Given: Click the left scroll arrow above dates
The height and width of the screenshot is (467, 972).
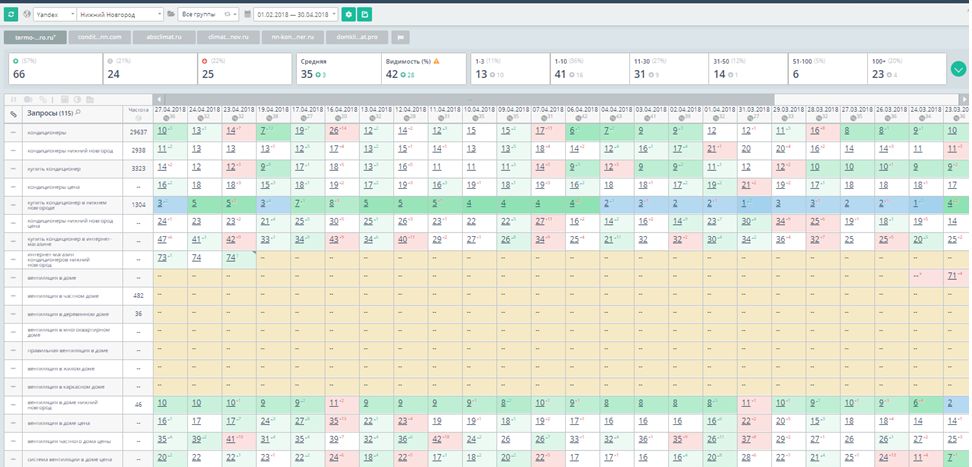Looking at the screenshot, I should point(159,99).
